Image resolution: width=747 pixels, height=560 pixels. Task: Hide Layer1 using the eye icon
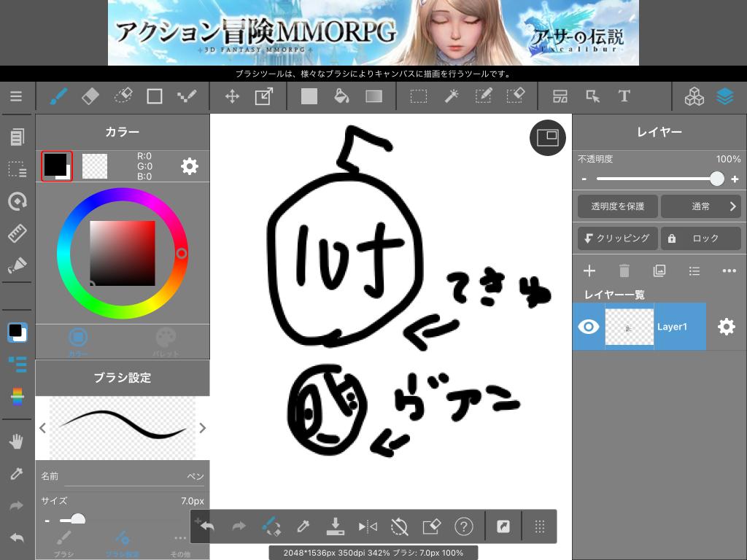(x=589, y=327)
